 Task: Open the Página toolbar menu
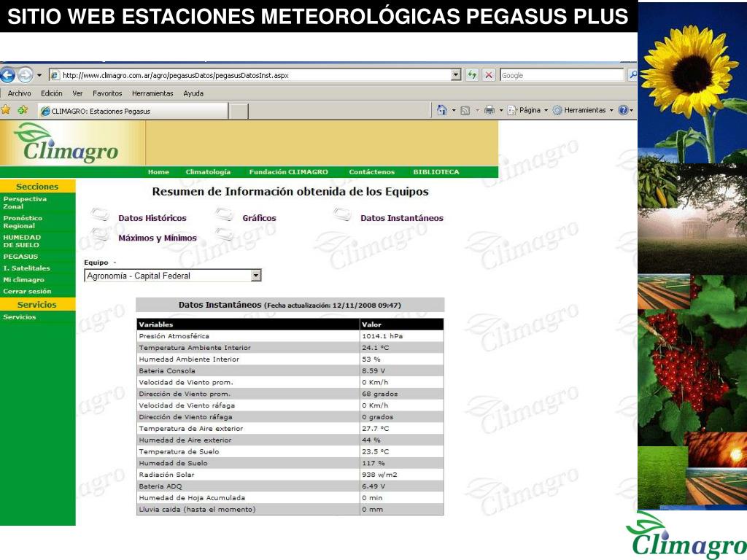click(527, 110)
